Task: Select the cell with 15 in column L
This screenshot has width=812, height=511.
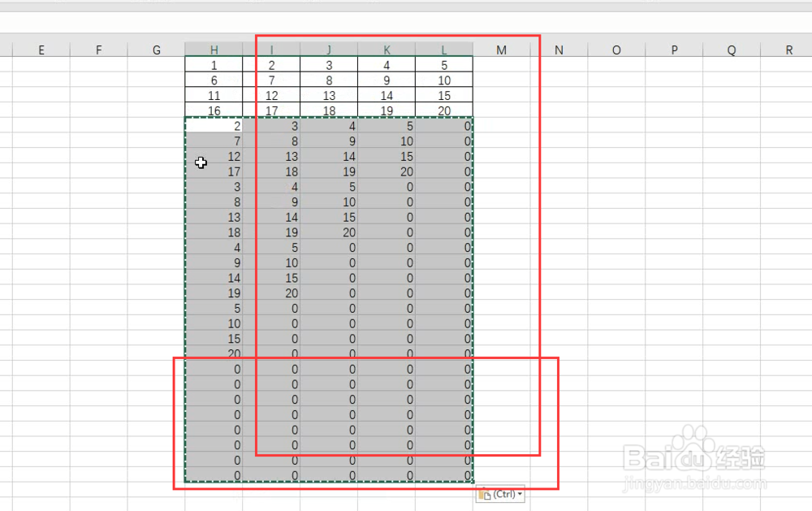Action: pyautogui.click(x=444, y=95)
